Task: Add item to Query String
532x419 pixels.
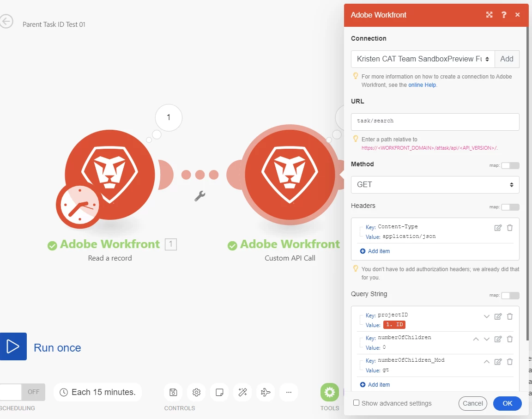Action: (375, 385)
